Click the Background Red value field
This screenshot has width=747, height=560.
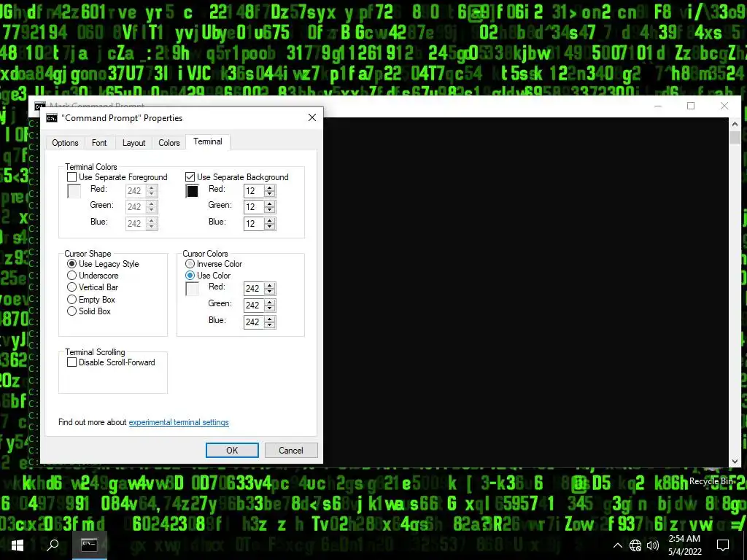tap(254, 191)
